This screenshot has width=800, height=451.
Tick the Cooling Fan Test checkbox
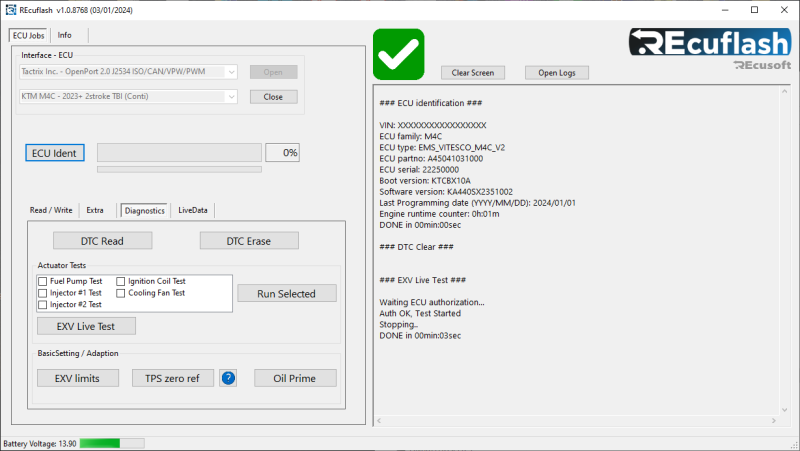tap(121, 293)
